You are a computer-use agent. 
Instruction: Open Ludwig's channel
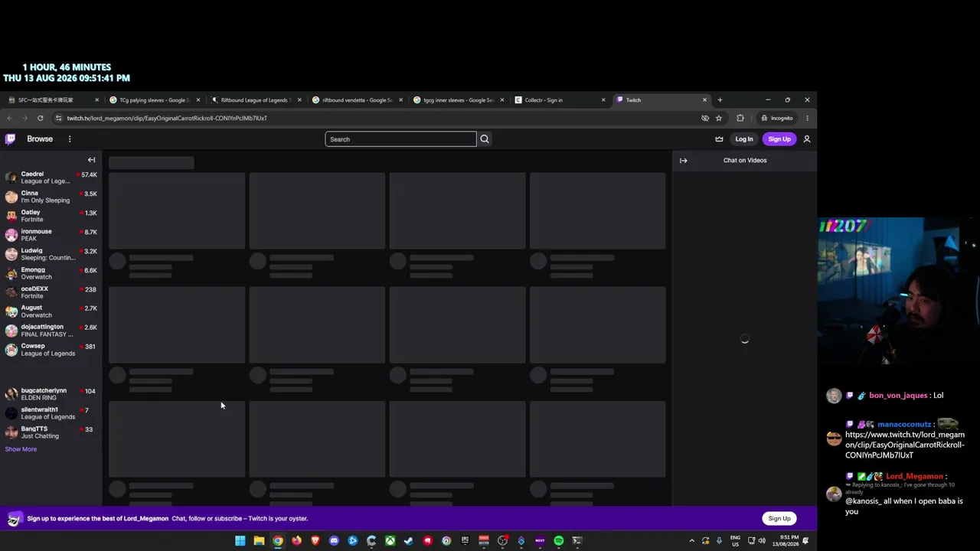coord(51,254)
